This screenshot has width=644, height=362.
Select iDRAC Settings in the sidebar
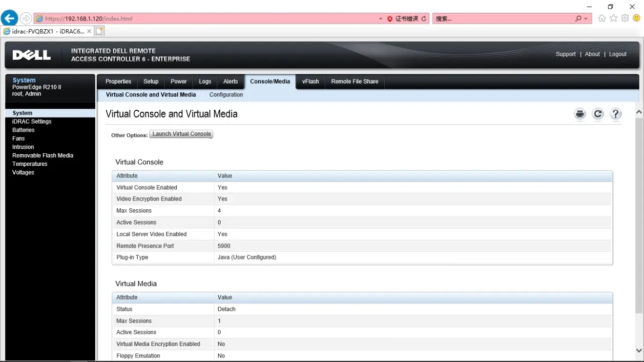(32, 121)
